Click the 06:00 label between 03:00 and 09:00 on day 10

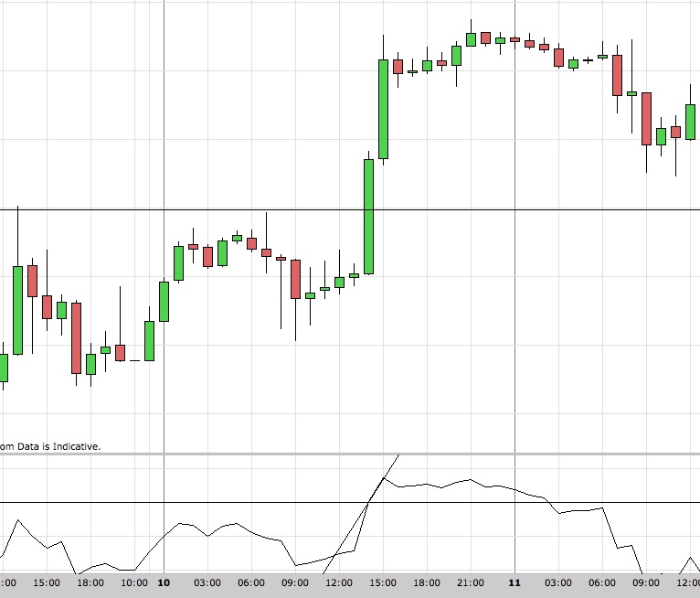[x=251, y=582]
